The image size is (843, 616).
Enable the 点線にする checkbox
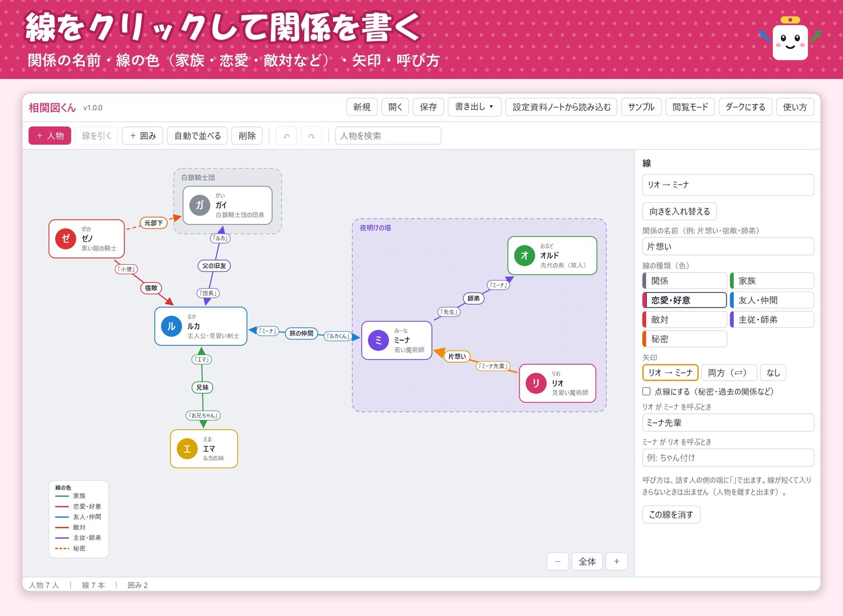pyautogui.click(x=646, y=391)
